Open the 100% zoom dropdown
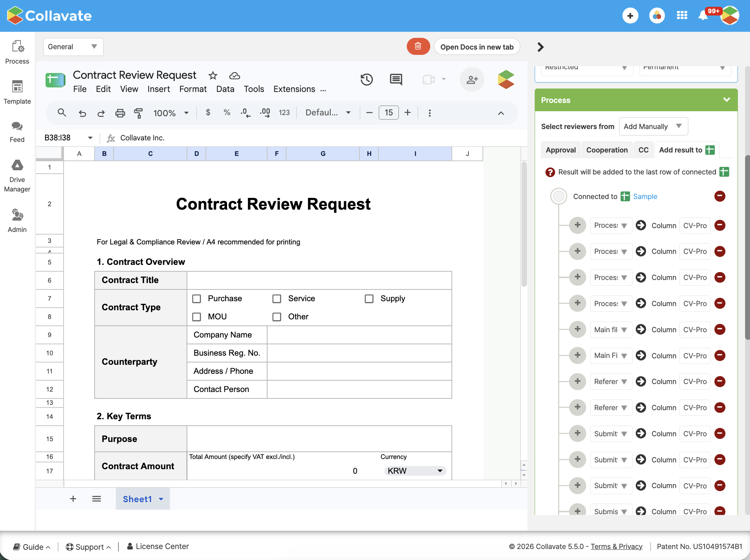Screen dimensions: 750x560 coord(171,113)
